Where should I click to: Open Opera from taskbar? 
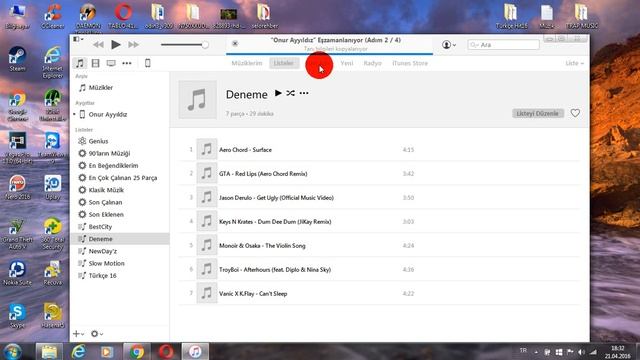166,351
